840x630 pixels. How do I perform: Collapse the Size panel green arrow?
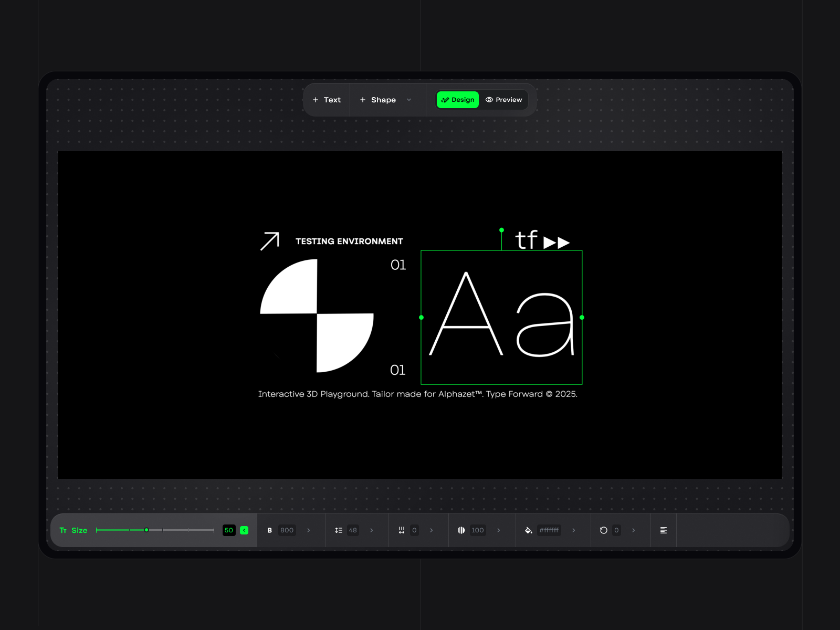coord(244,530)
